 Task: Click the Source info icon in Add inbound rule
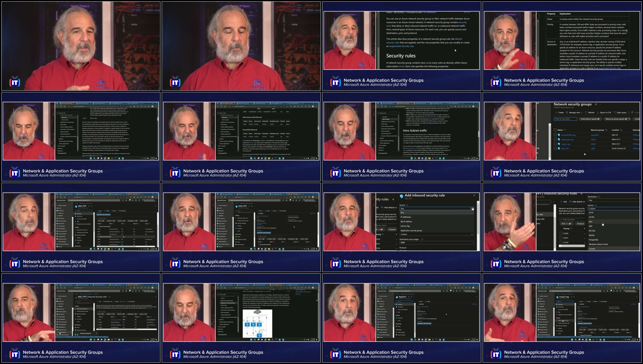pos(407,205)
